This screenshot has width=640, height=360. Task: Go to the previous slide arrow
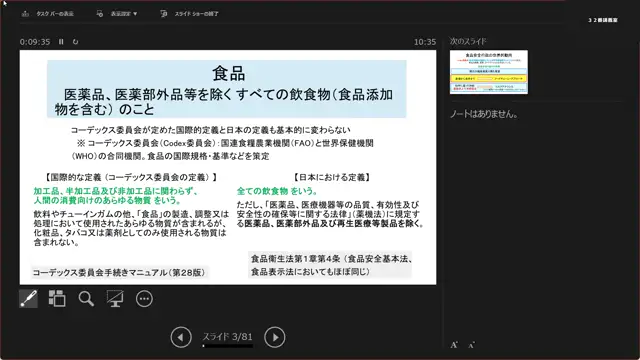[x=181, y=337]
